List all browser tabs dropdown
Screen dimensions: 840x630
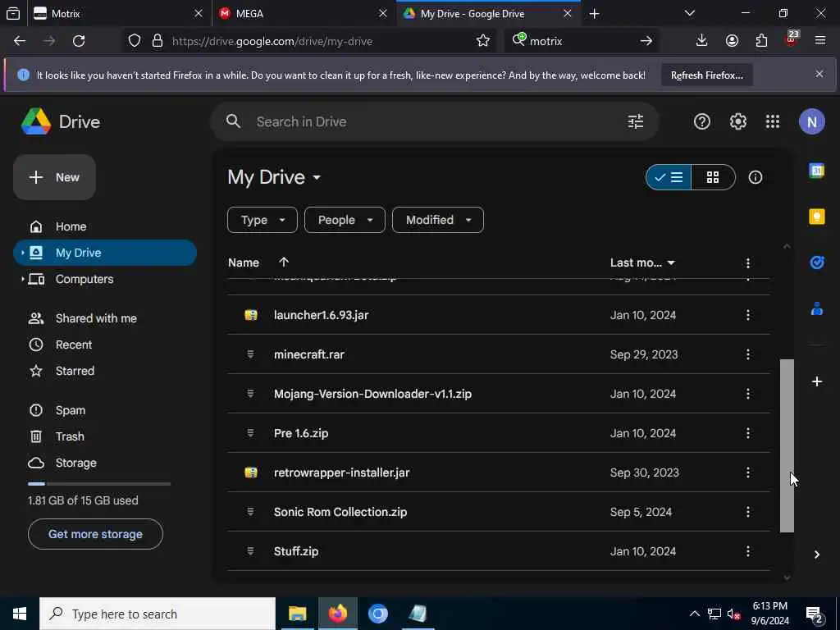tap(689, 13)
